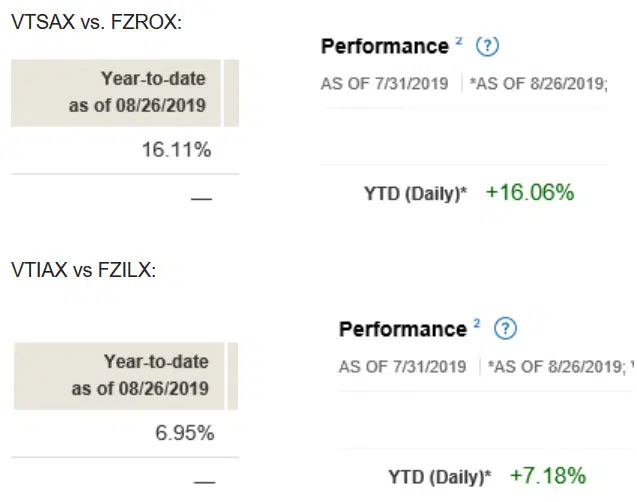
Task: Click the help icon beside Performance above +7.18%
Action: (506, 328)
